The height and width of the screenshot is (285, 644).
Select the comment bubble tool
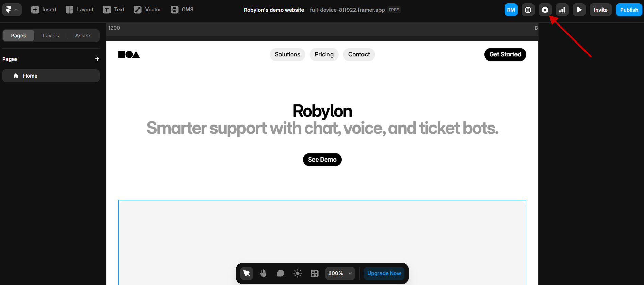point(281,273)
